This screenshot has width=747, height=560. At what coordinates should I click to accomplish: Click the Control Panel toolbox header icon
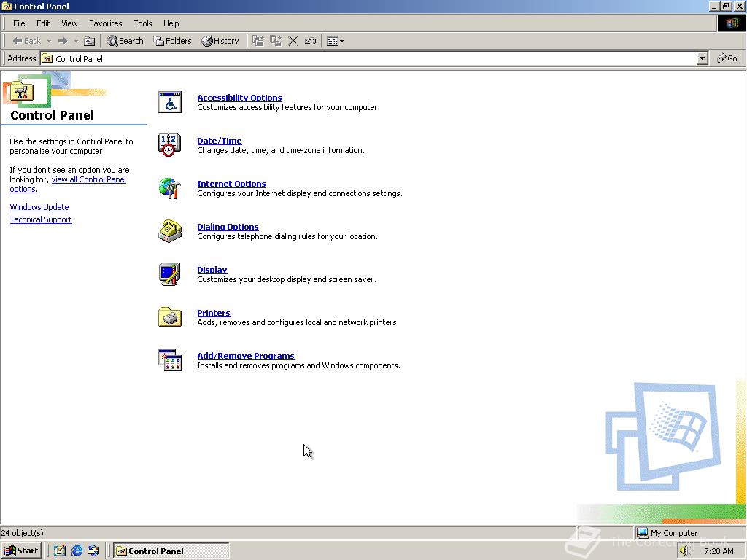point(22,91)
